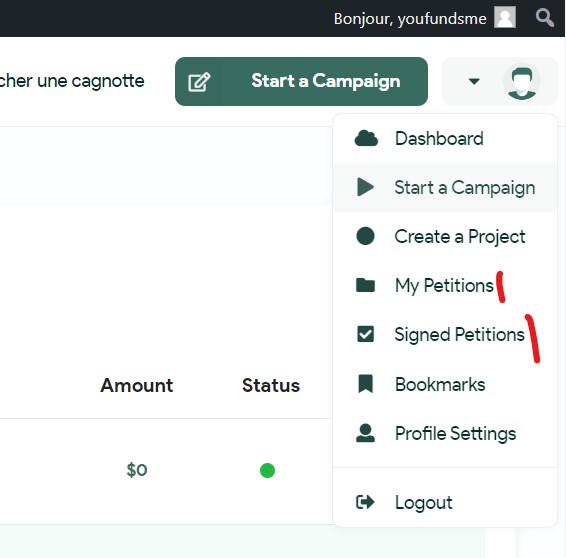Click the cloud icon beside Dashboard

click(x=366, y=139)
